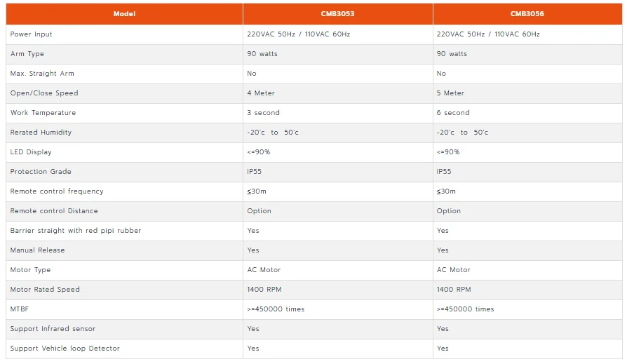The width and height of the screenshot is (627, 364).
Task: Click the Manual Release row label
Action: click(37, 250)
